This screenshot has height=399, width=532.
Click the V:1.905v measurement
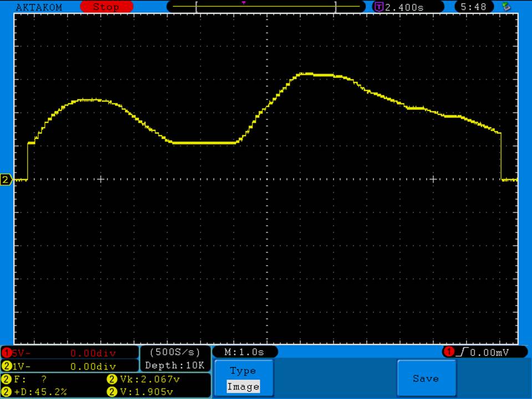point(146,392)
